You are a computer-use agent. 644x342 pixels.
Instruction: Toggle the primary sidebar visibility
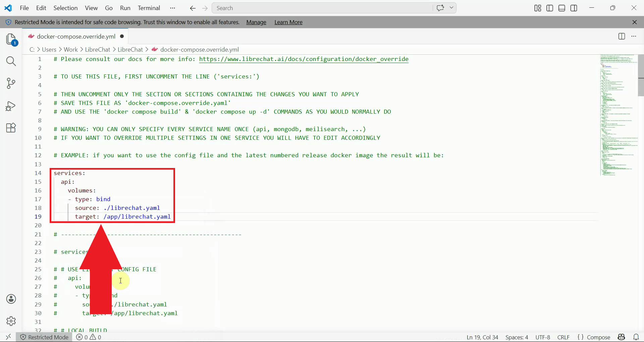click(x=549, y=8)
